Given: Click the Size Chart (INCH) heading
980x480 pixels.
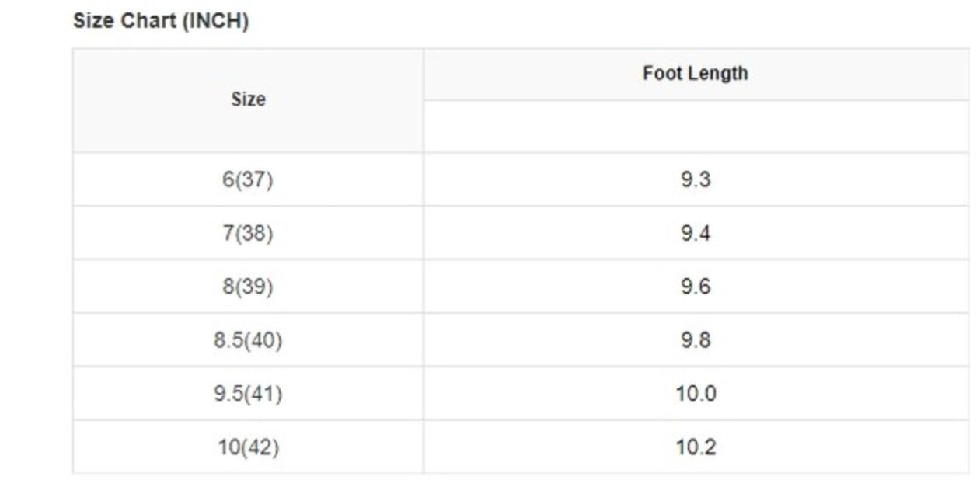Looking at the screenshot, I should (160, 21).
